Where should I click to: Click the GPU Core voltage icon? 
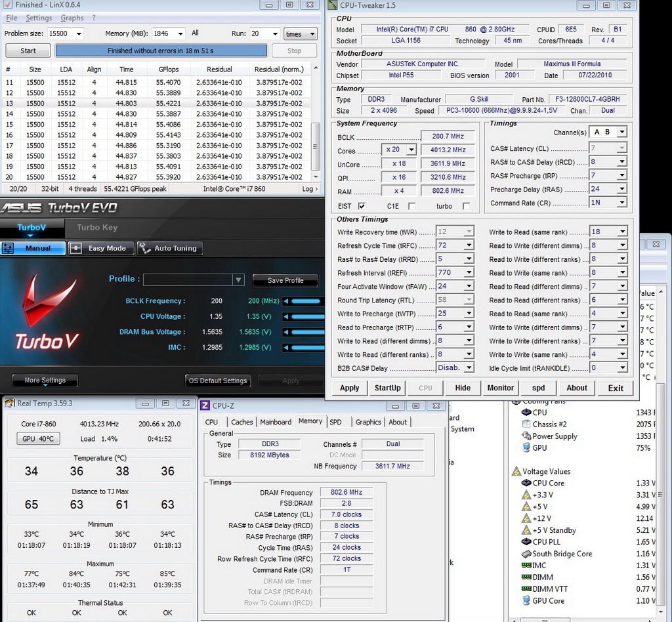[526, 600]
